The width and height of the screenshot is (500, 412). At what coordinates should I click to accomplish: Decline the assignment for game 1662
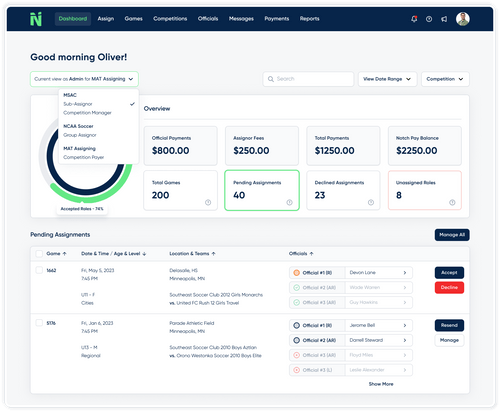click(x=449, y=287)
